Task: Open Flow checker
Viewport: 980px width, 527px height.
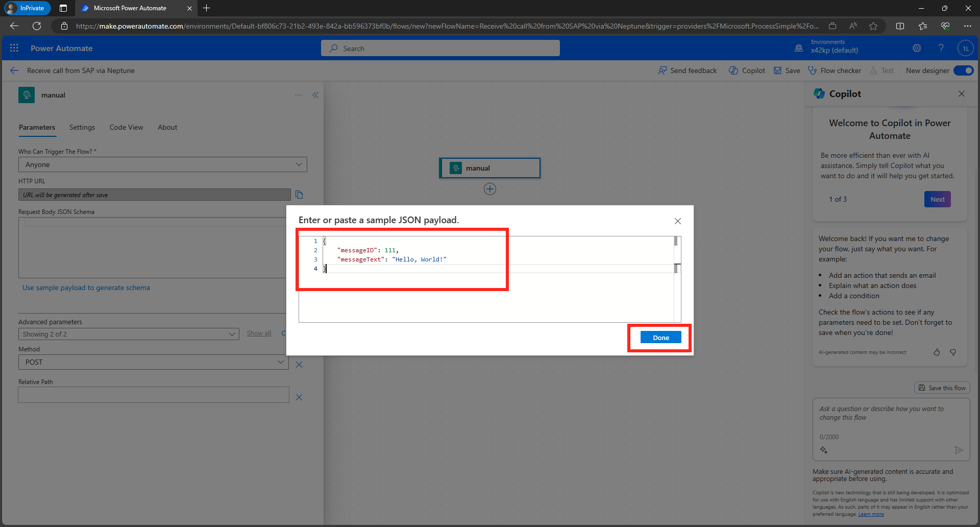Action: coord(835,70)
